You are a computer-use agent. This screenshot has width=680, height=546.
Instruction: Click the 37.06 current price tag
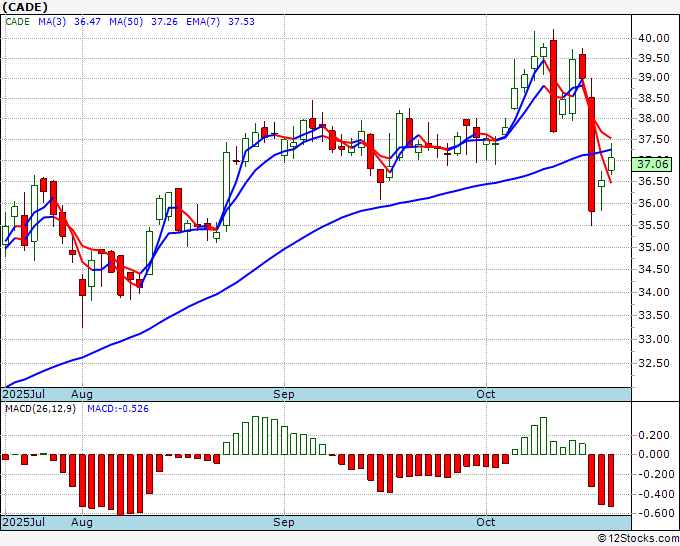(x=652, y=164)
